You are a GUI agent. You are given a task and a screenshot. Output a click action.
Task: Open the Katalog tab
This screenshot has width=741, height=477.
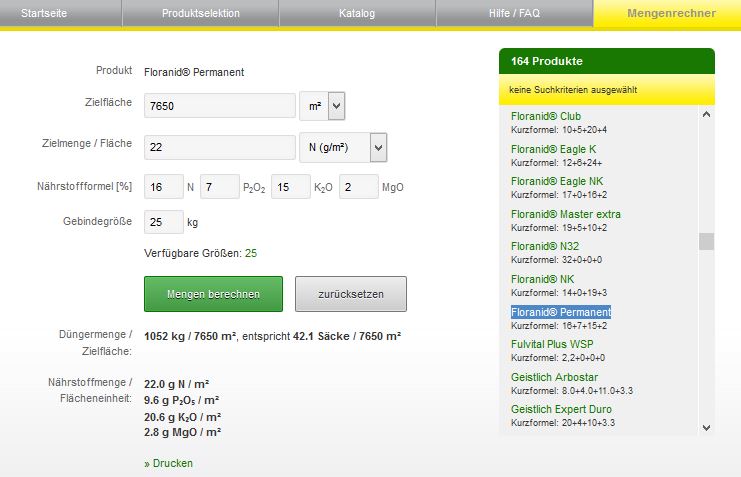[357, 13]
